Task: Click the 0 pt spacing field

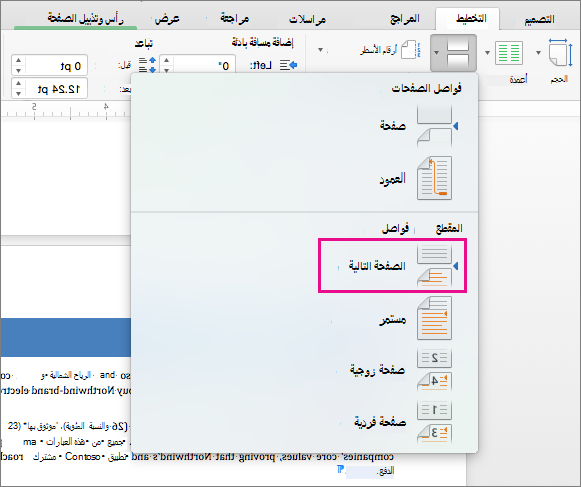Action: coord(56,66)
